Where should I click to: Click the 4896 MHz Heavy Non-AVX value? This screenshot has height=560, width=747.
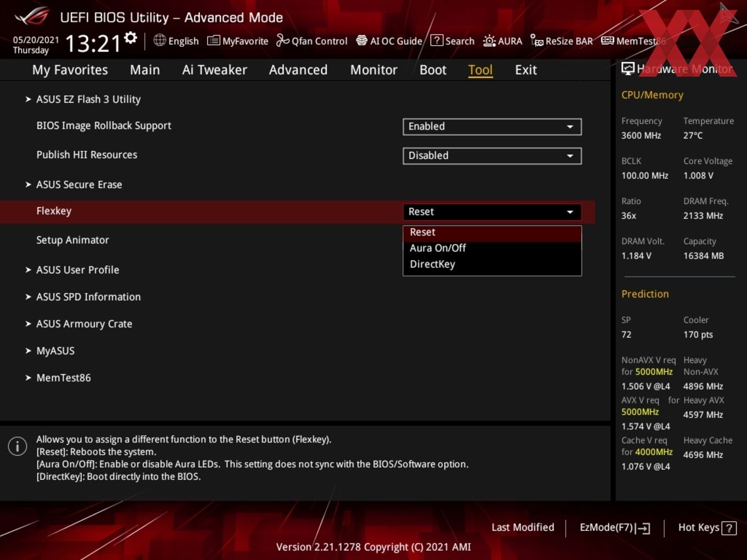coord(703,387)
